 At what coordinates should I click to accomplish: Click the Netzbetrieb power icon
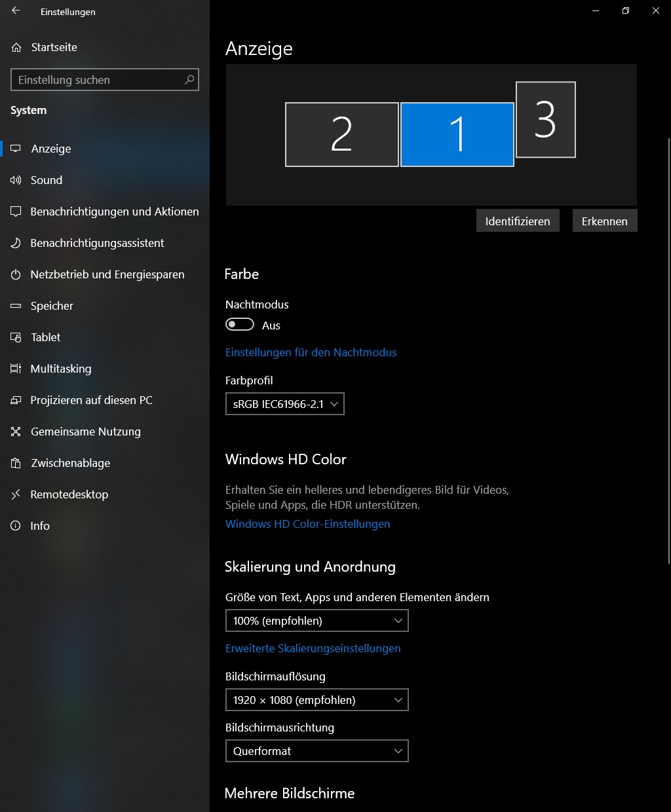(16, 274)
